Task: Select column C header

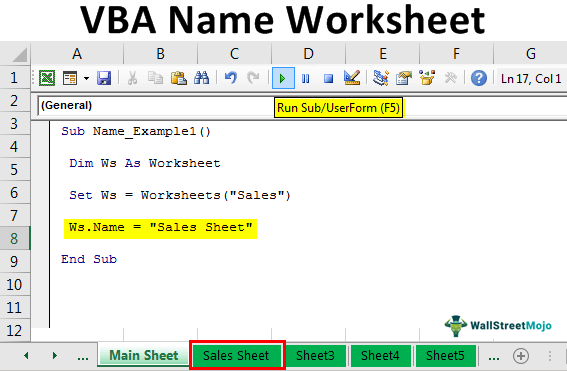Action: 234,54
